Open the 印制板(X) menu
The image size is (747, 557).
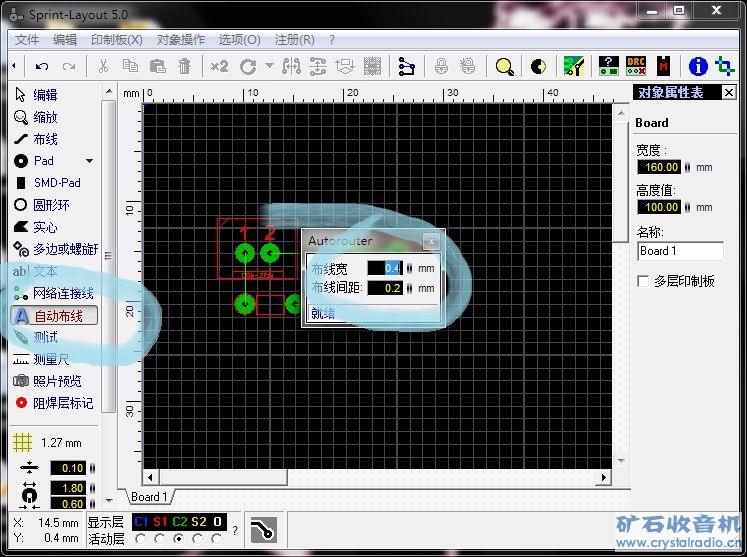click(117, 40)
